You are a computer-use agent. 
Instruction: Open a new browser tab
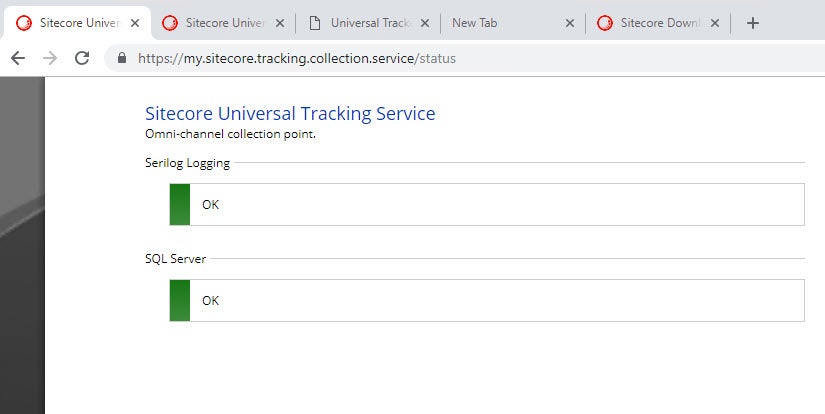(x=753, y=23)
